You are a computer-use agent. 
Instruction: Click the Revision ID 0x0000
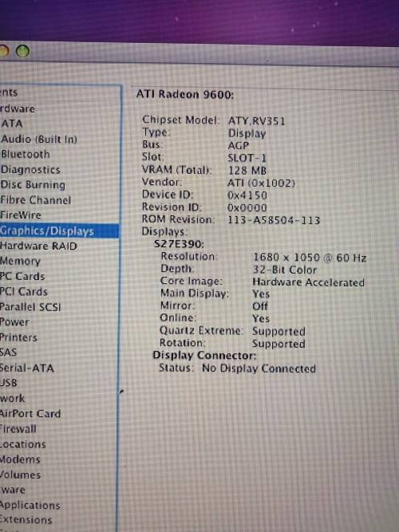pos(247,207)
